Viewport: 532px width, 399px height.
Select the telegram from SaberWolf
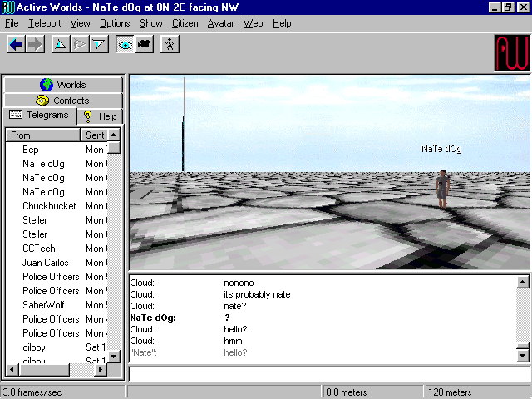[57, 305]
